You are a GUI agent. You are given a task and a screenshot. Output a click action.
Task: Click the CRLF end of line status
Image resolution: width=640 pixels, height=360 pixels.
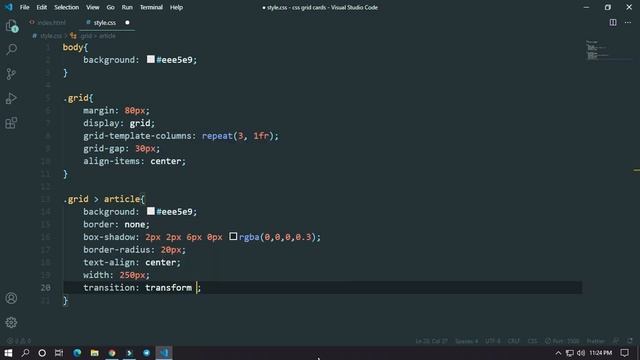point(513,341)
